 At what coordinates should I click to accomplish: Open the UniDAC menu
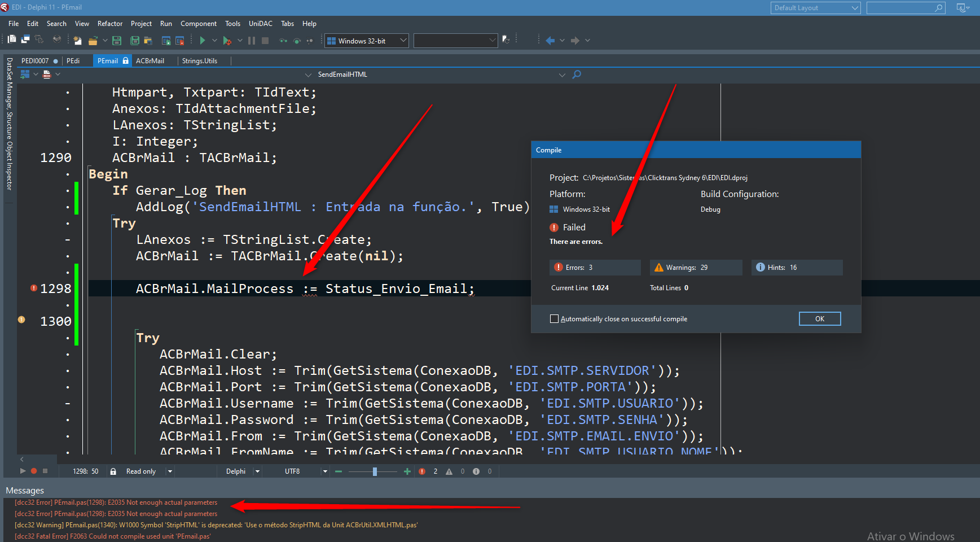(261, 24)
